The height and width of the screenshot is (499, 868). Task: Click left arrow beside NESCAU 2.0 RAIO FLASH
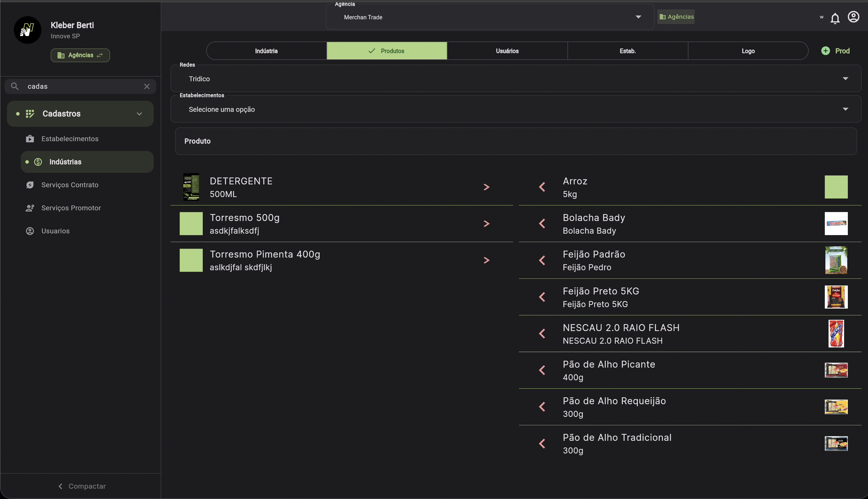(542, 333)
